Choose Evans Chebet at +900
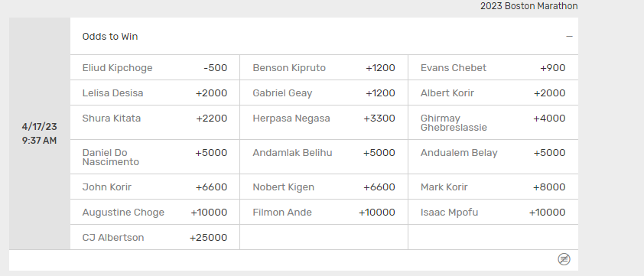This screenshot has width=644, height=276. 493,68
